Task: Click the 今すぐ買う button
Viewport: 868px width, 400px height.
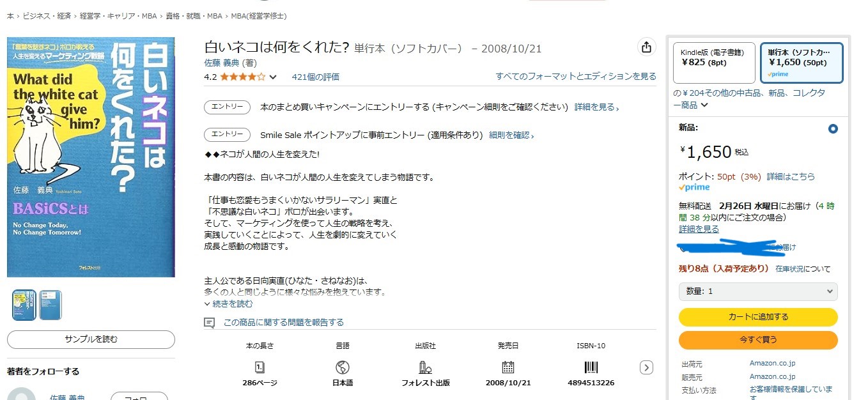Action: point(758,340)
